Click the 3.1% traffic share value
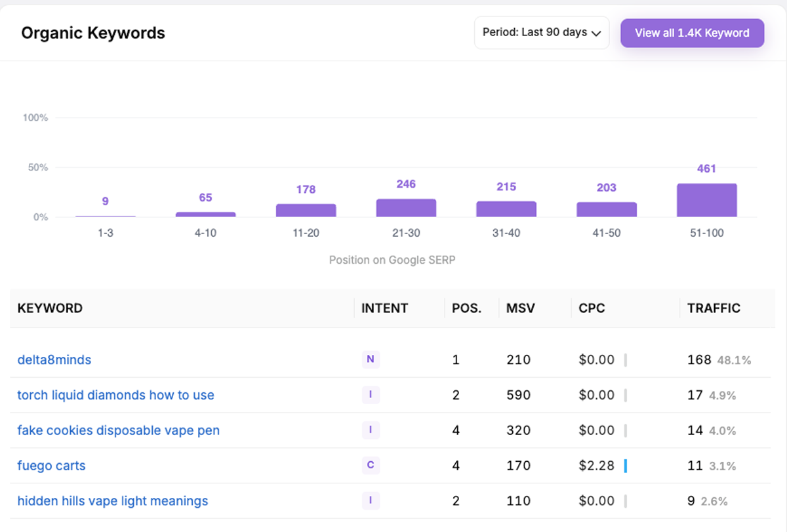The width and height of the screenshot is (787, 532). coord(723,466)
